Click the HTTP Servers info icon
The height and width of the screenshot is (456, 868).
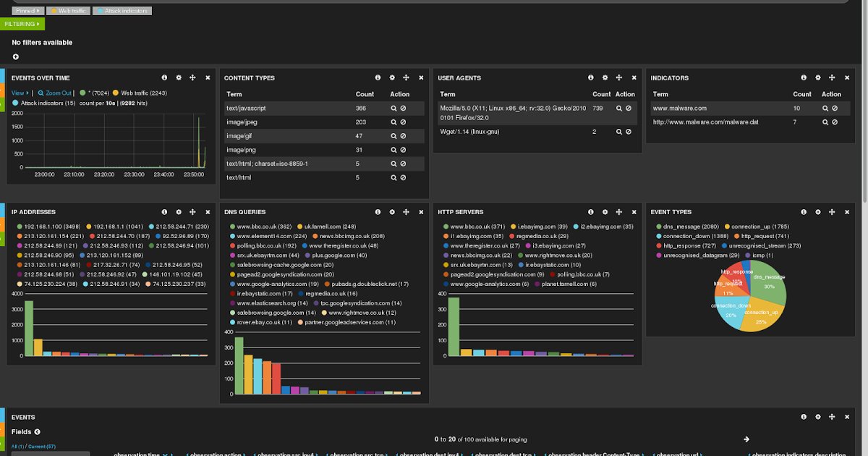click(591, 211)
